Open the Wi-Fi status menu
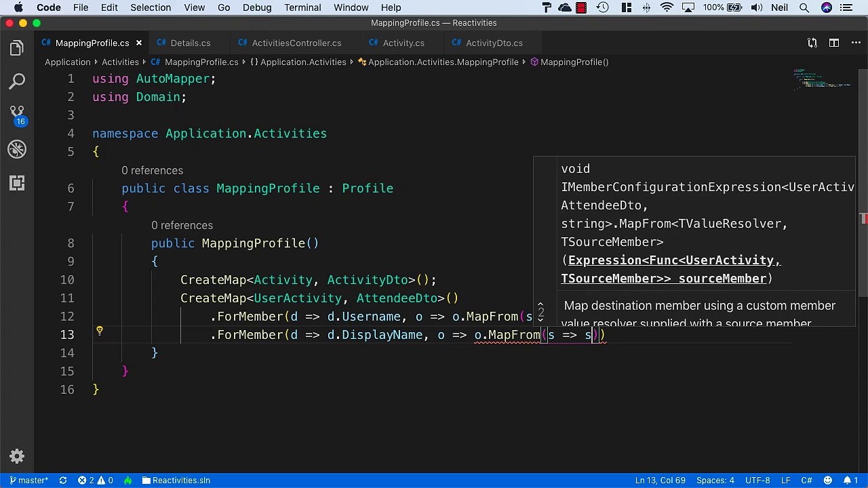The height and width of the screenshot is (488, 868). 667,7
